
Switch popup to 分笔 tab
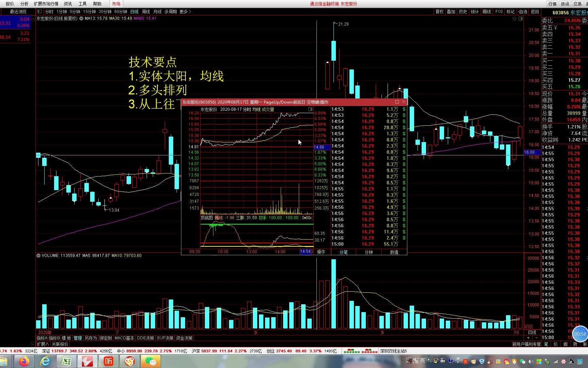pos(344,252)
